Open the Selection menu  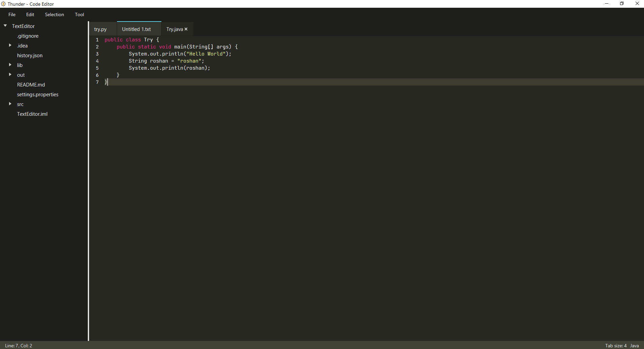coord(54,14)
